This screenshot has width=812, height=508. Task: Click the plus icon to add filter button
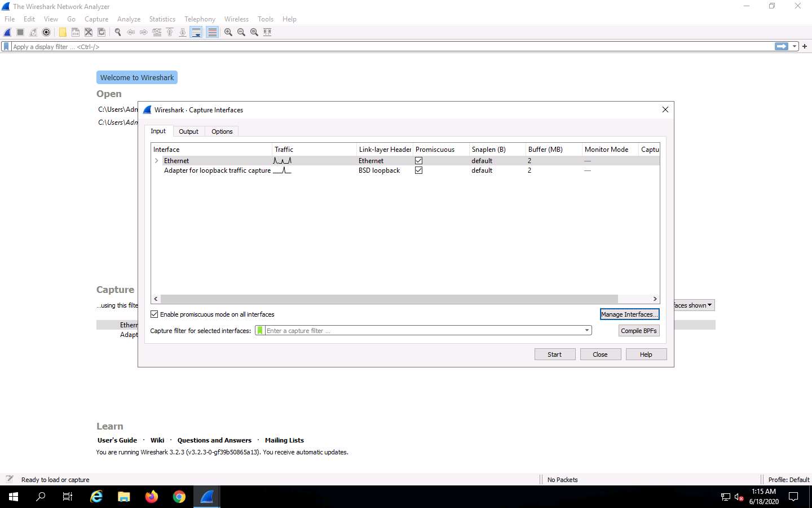click(805, 46)
